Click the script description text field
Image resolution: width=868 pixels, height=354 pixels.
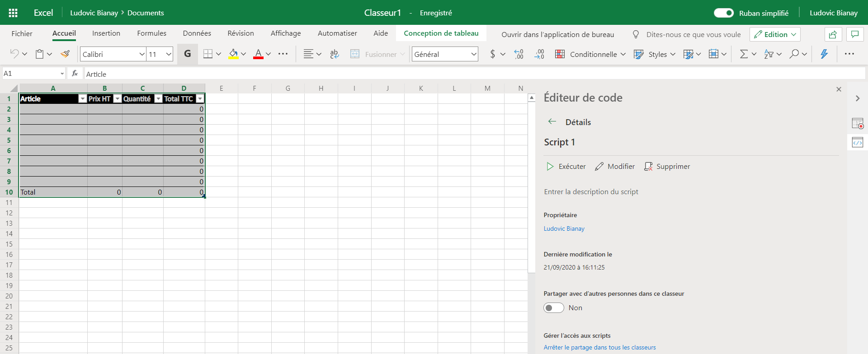[x=591, y=192]
